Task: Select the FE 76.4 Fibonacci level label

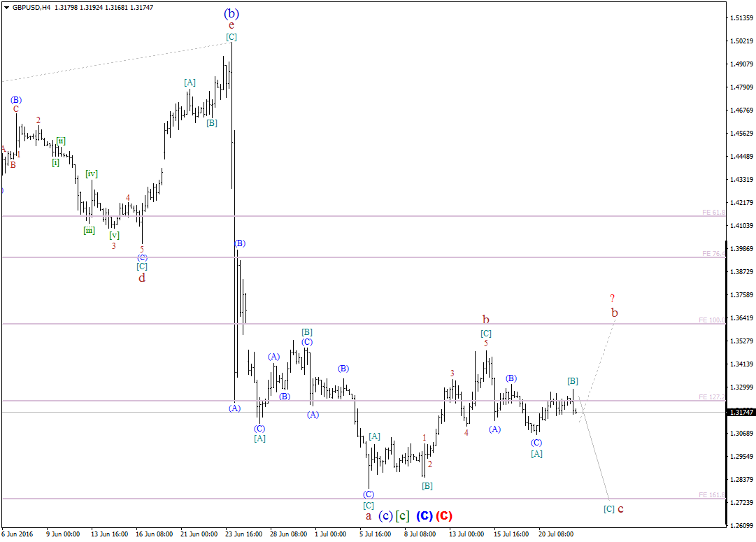Action: 713,254
